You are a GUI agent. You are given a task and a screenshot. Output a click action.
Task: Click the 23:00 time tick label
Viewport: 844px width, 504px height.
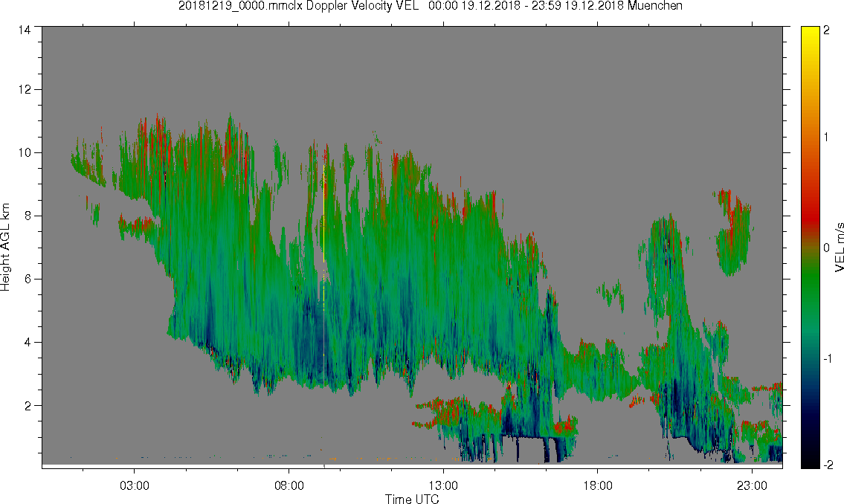pyautogui.click(x=752, y=485)
